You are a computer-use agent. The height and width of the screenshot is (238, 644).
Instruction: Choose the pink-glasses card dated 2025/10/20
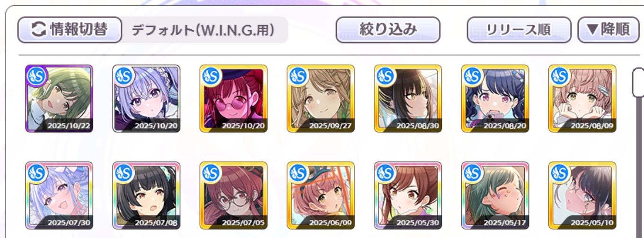pyautogui.click(x=233, y=99)
